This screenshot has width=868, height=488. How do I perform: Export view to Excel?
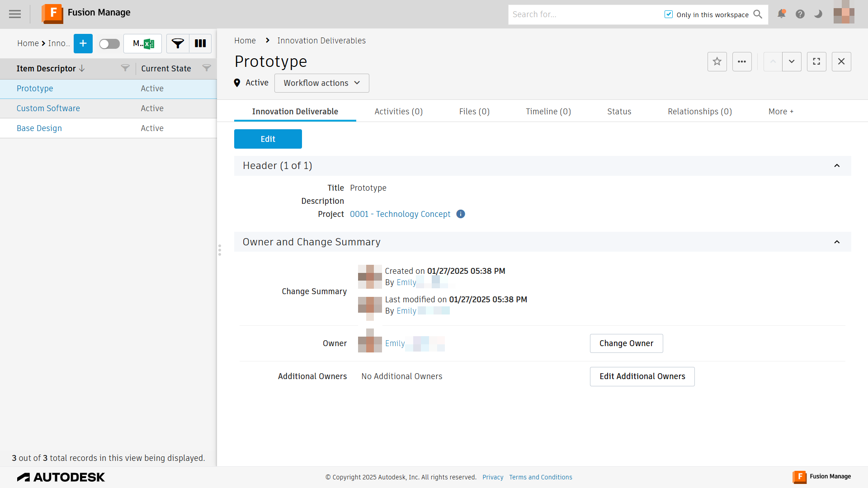click(x=143, y=44)
